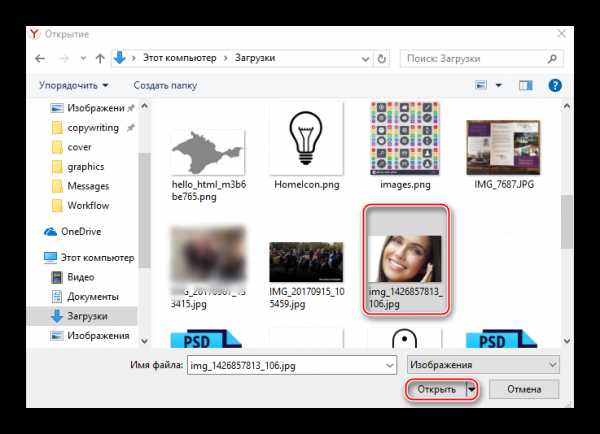The width and height of the screenshot is (600, 434).
Task: Select the images.png thumbnail
Action: tap(405, 139)
